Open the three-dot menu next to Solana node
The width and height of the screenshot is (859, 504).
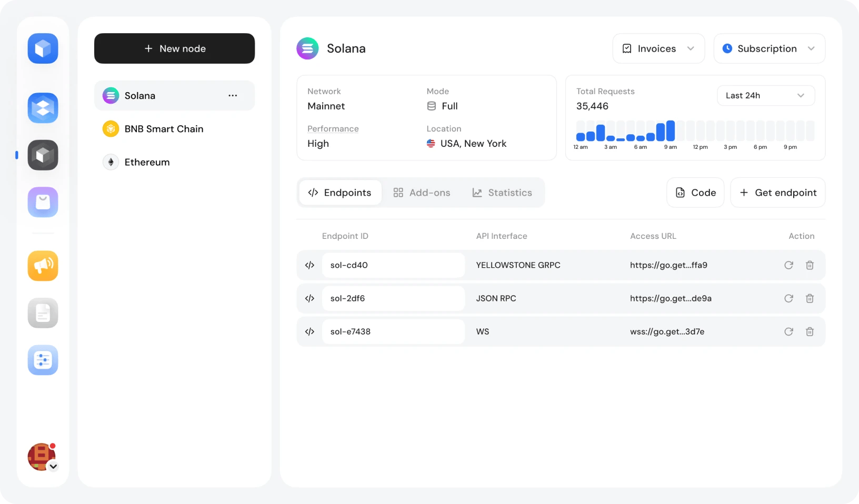(x=232, y=95)
